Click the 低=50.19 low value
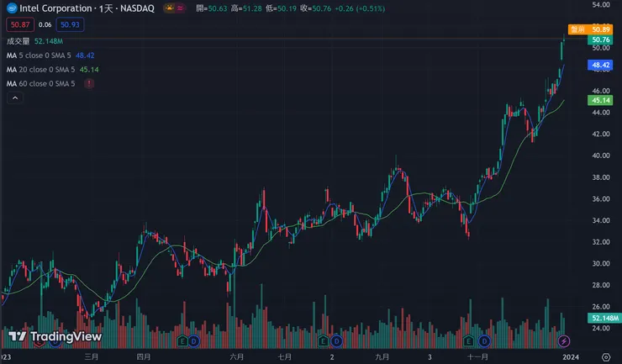Image resolution: width=622 pixels, height=364 pixels. click(x=281, y=8)
